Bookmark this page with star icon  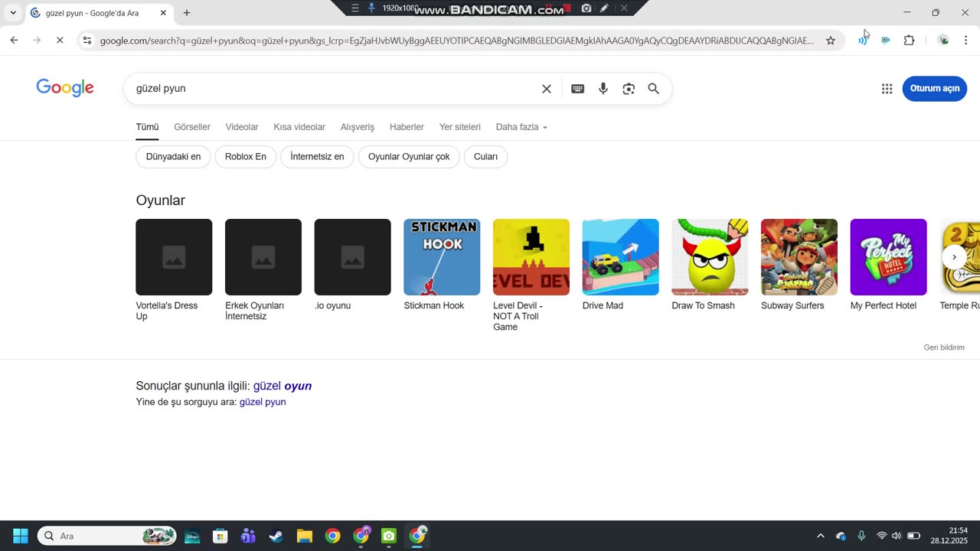coord(831,41)
